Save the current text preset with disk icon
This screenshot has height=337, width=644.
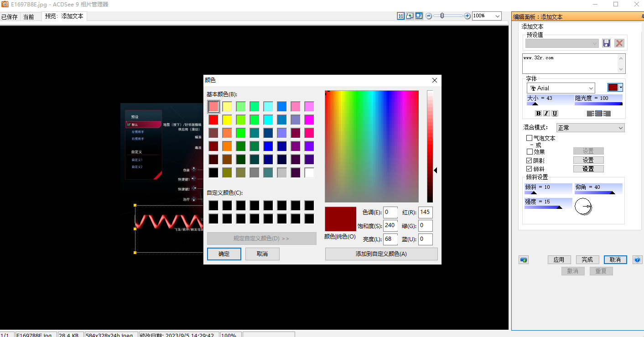606,43
